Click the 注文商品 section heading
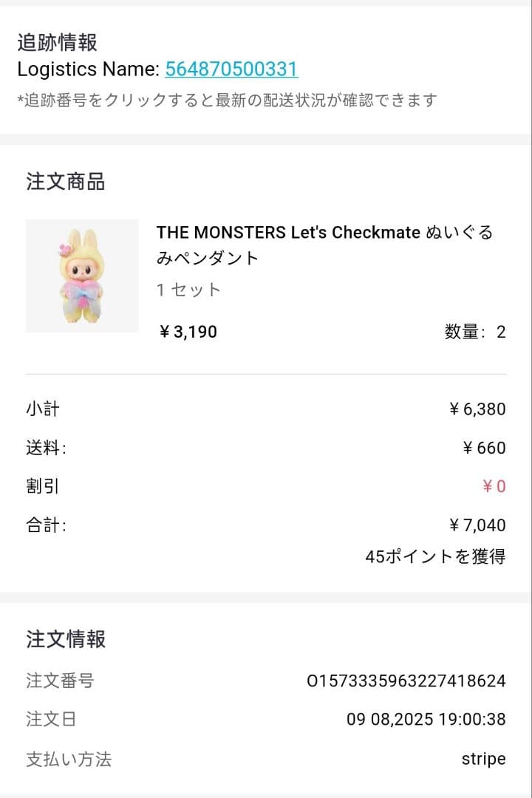This screenshot has width=532, height=798. click(x=66, y=181)
